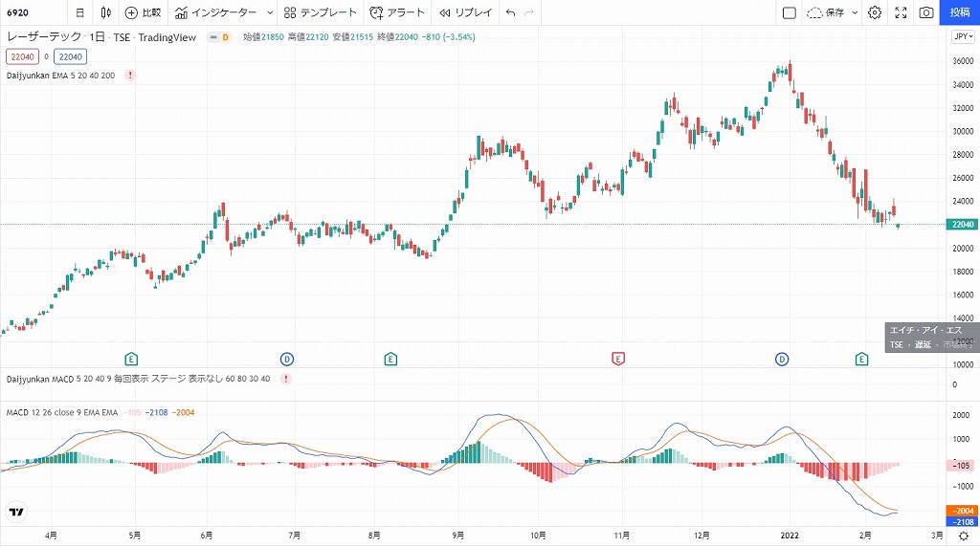The image size is (980, 547).
Task: Click the blue 投稿 publish button
Action: point(960,12)
